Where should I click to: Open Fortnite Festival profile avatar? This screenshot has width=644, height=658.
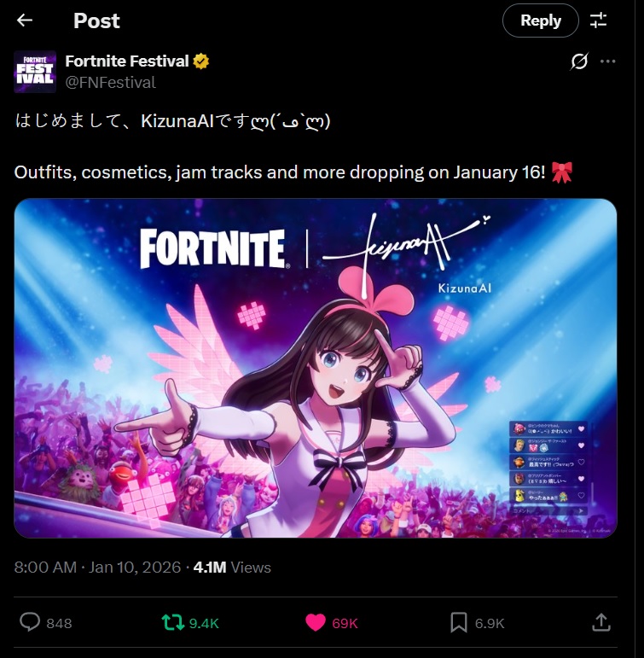[35, 72]
